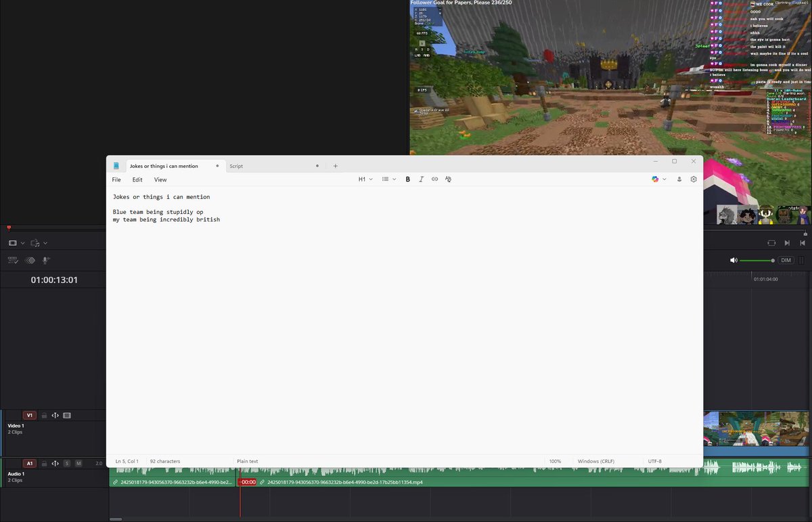This screenshot has height=522, width=812.
Task: Click the audio meters icon beside DIM
Action: click(802, 260)
